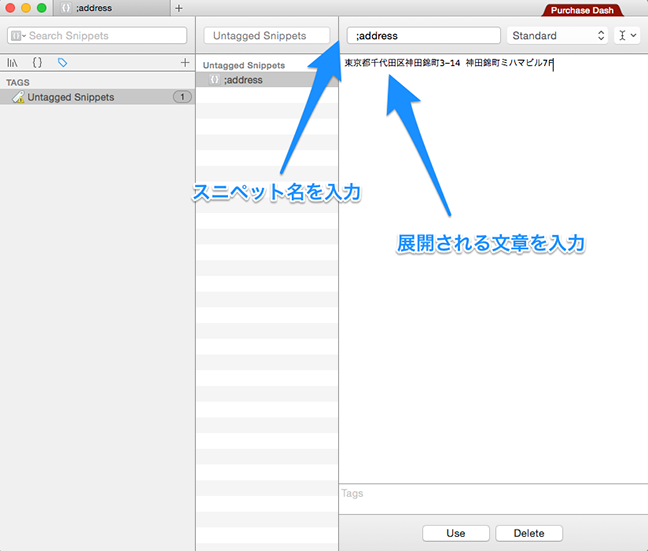Viewport: 648px width, 551px height.
Task: Click the Tags input field
Action: (492, 493)
